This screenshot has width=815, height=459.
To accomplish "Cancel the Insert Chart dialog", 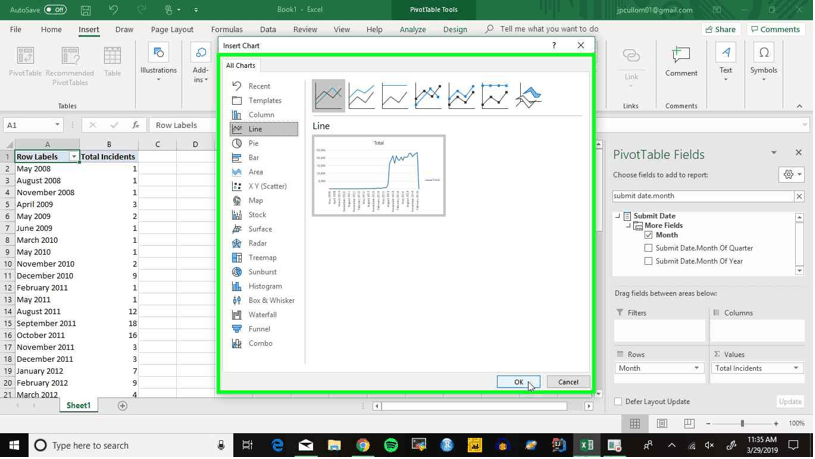I will click(568, 382).
